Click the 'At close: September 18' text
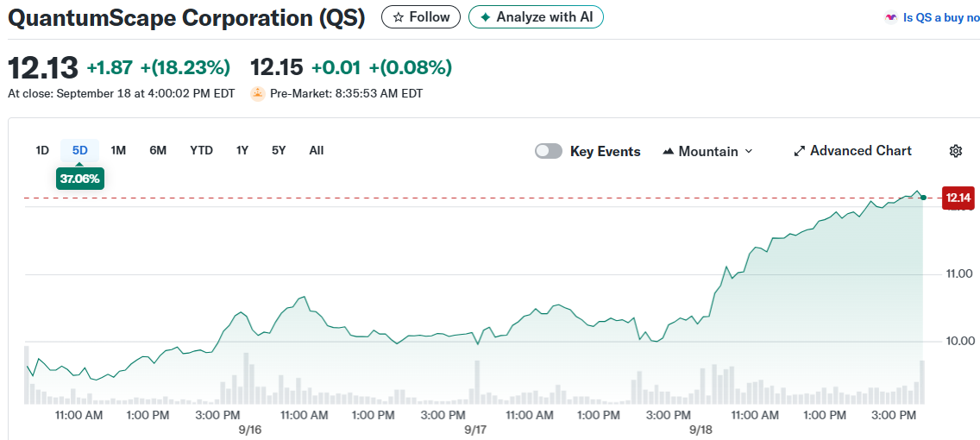Image resolution: width=980 pixels, height=440 pixels. coord(122,94)
